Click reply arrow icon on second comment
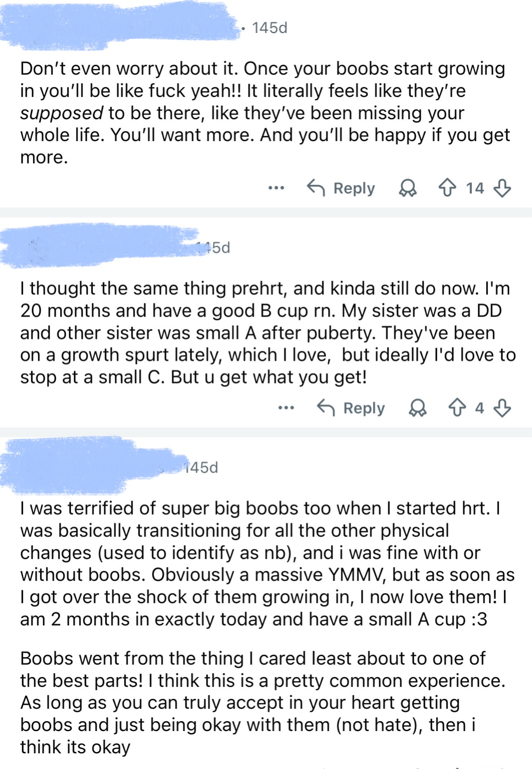The image size is (532, 769). 326,408
